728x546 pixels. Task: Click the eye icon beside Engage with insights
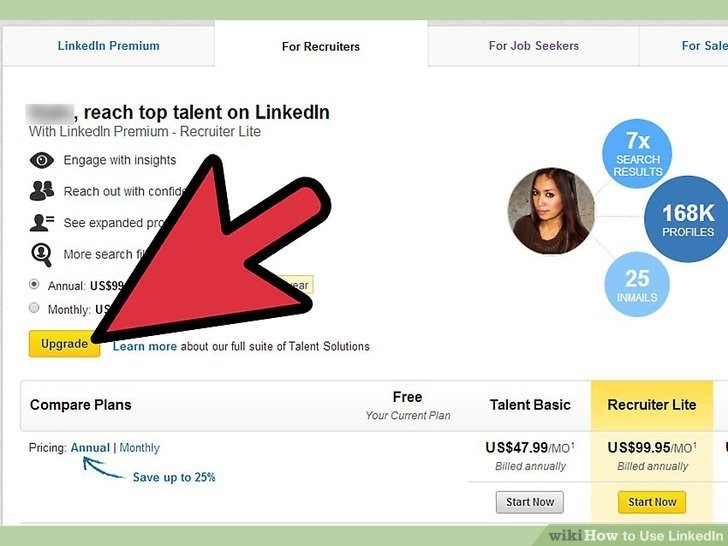[42, 160]
